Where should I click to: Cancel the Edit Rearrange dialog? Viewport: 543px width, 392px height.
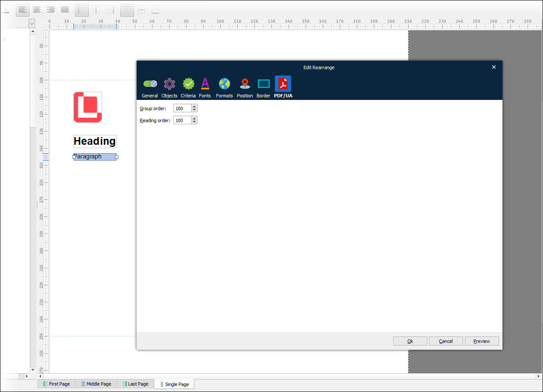point(446,341)
